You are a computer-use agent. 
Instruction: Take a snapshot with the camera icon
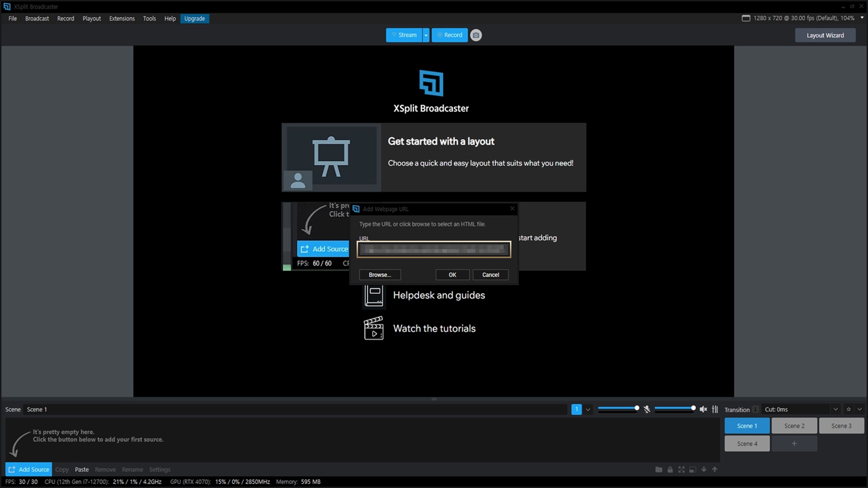tap(476, 35)
